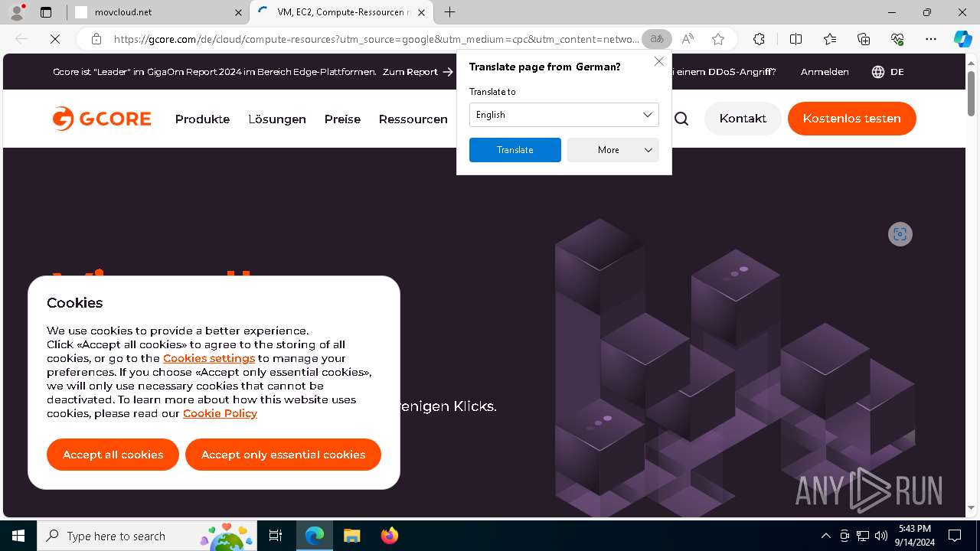
Task: Click the website search magnifier icon
Action: point(681,119)
